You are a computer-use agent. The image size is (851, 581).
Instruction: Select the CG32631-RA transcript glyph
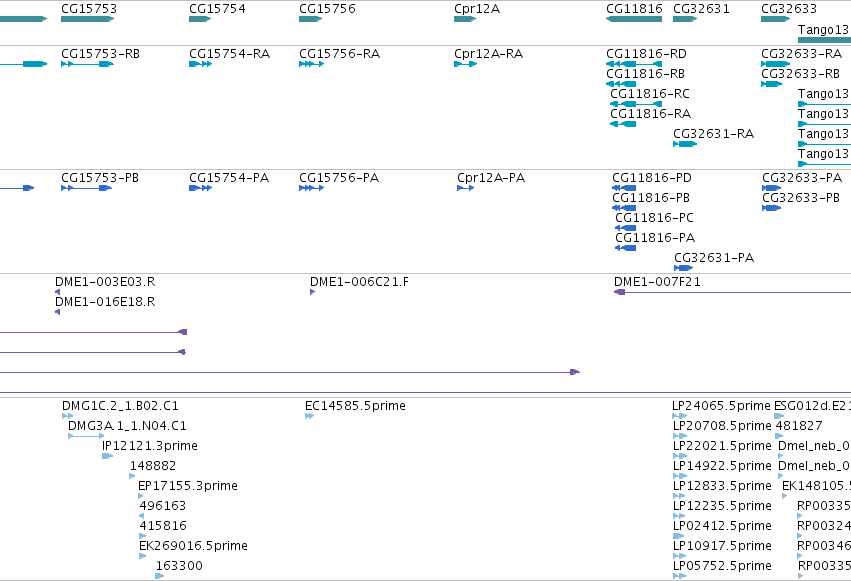coord(685,144)
